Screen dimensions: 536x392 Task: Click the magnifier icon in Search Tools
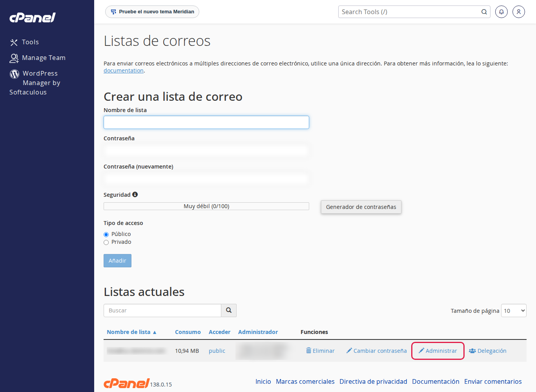pos(484,12)
